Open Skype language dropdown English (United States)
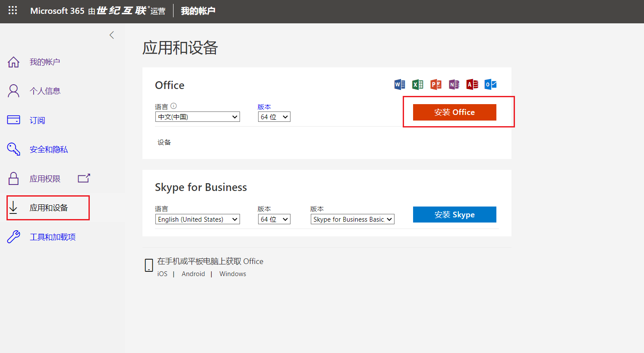 coord(198,219)
